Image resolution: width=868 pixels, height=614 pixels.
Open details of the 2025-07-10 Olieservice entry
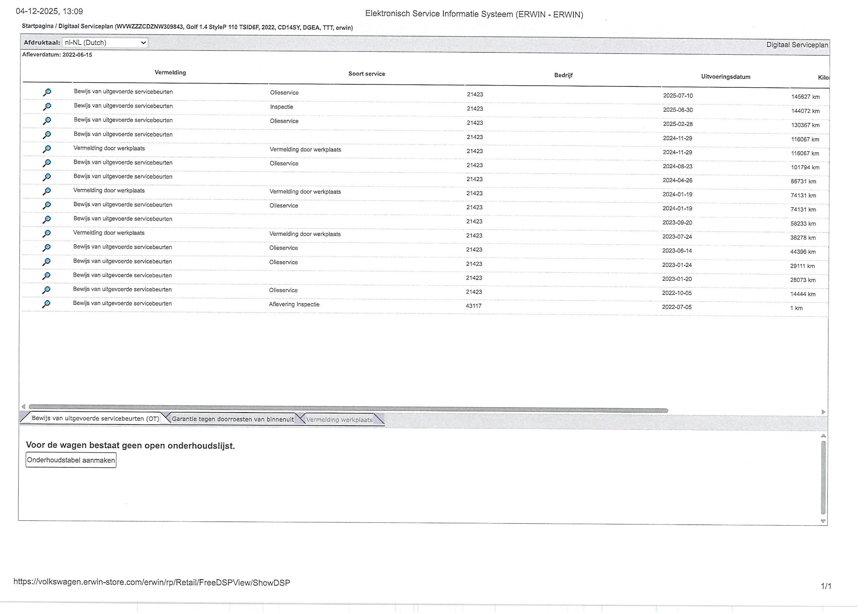click(47, 92)
